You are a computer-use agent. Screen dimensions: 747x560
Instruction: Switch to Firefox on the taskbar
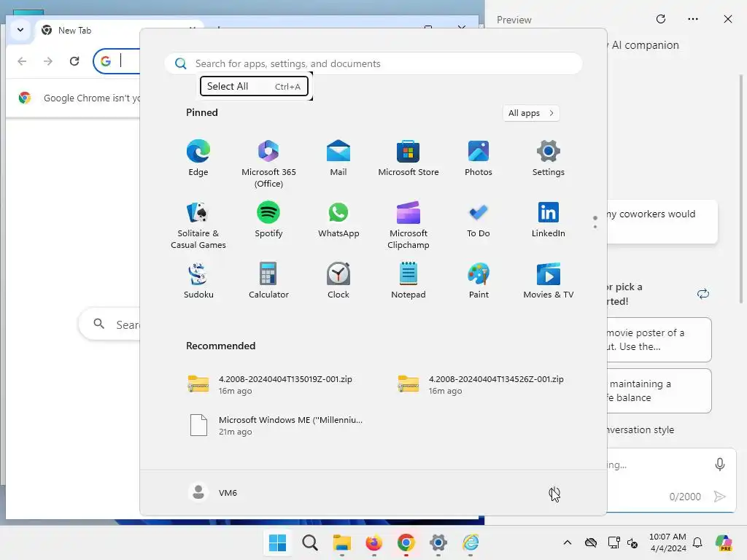point(374,542)
